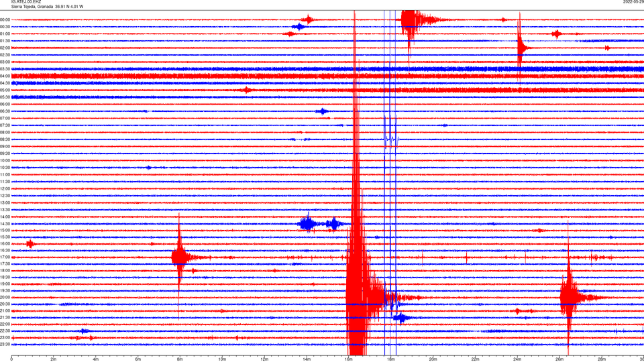This screenshot has width=644, height=362.
Task: Click the 14m minute axis tick
Action: click(307, 359)
